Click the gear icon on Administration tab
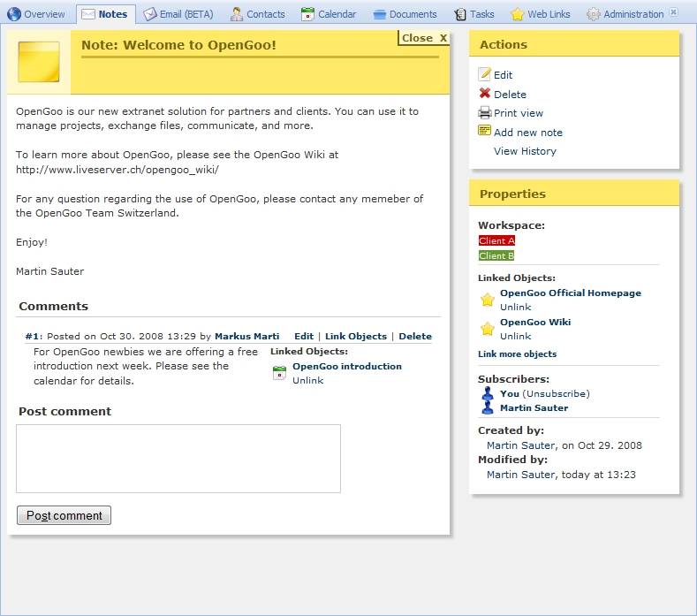Screen dimensions: 697x616 click(593, 14)
